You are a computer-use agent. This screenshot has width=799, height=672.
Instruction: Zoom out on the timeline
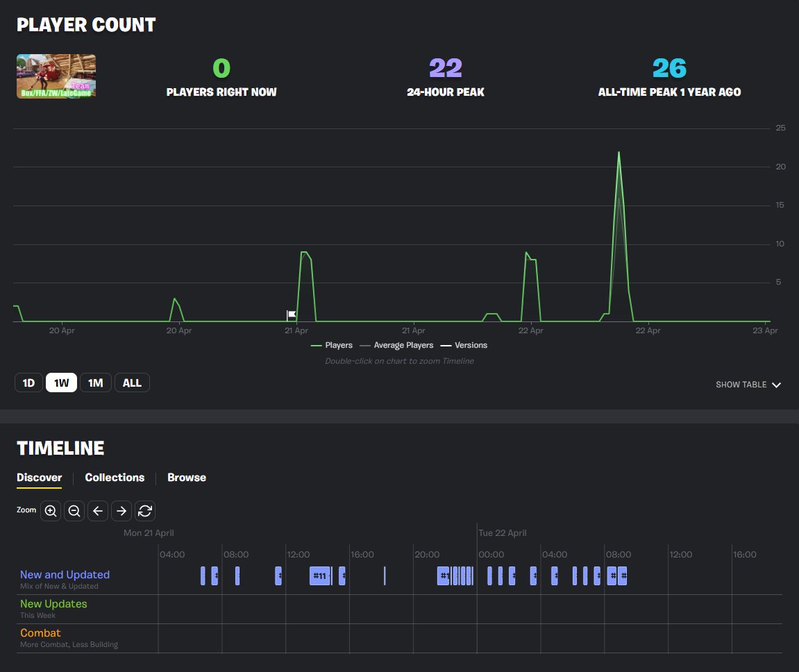74,510
